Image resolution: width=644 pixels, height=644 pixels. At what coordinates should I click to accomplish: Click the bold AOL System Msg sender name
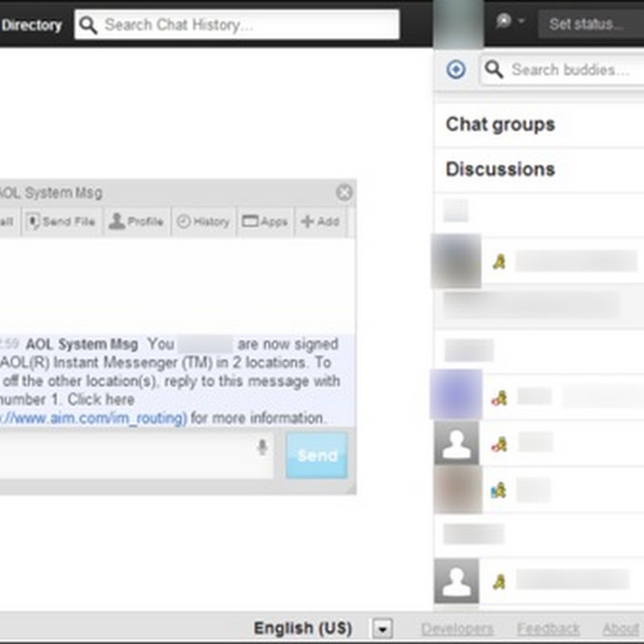(x=82, y=345)
